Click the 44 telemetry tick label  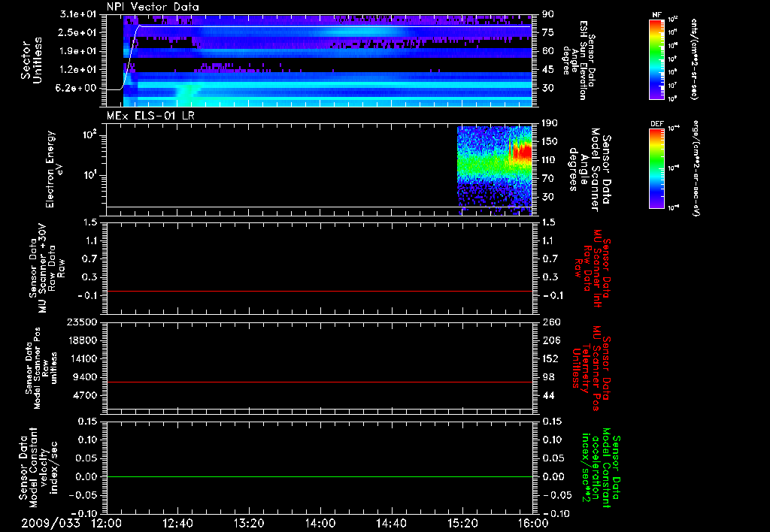pos(548,395)
